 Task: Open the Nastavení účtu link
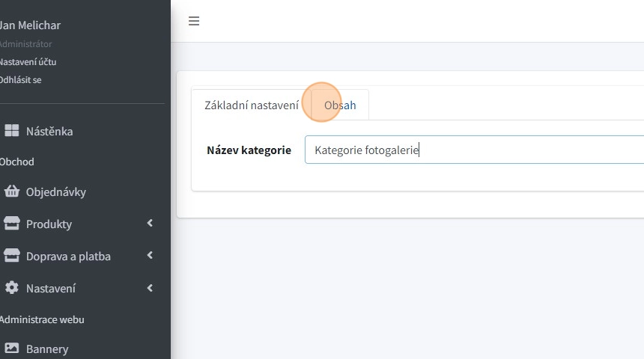(x=28, y=62)
